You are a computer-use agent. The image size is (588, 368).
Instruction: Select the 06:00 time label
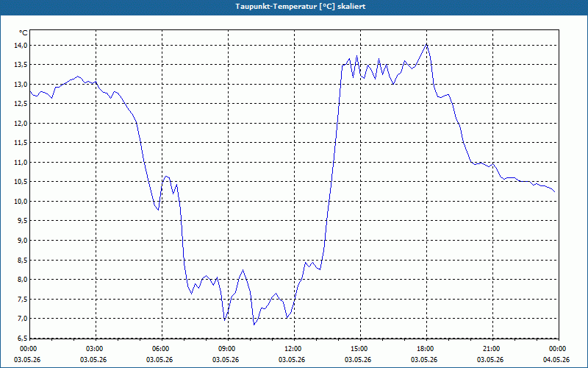pyautogui.click(x=162, y=349)
